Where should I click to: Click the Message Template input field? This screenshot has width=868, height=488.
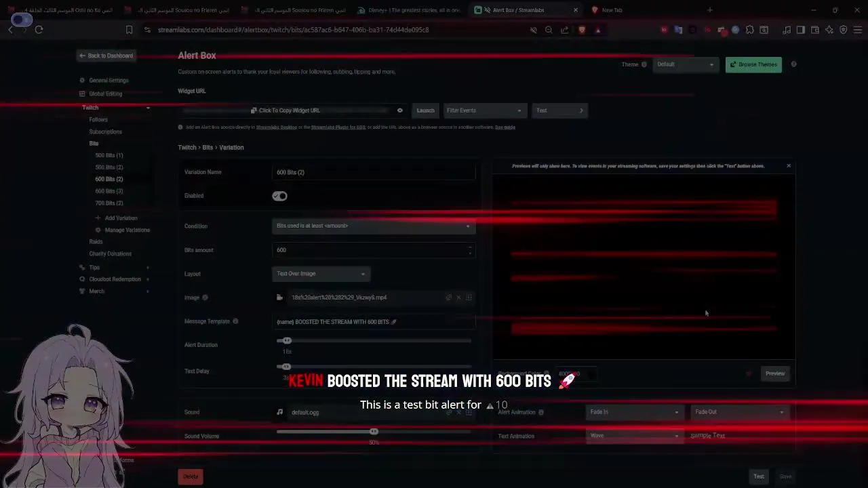pos(374,322)
